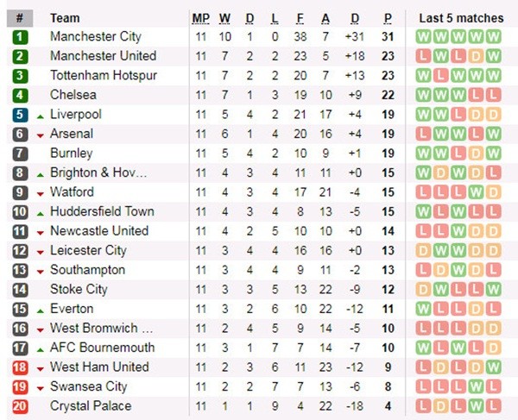Open the Manchester City team link
This screenshot has width=518, height=420.
coord(96,37)
